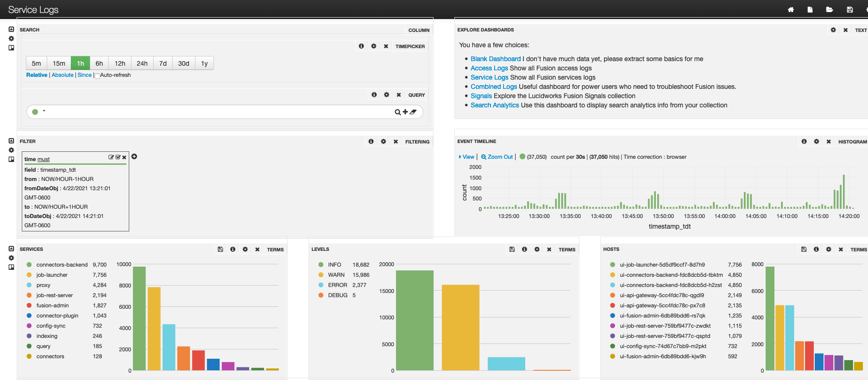Remove the Timepicker panel
This screenshot has width=868, height=380.
tap(386, 46)
